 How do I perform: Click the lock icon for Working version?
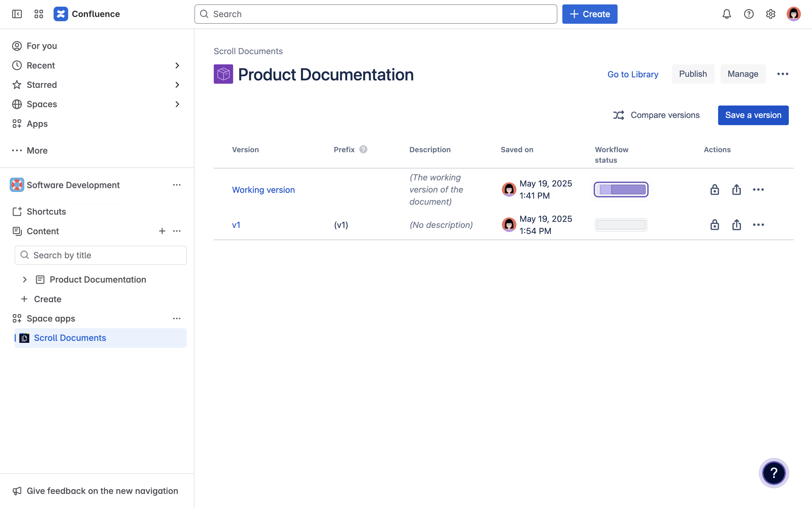click(x=715, y=190)
